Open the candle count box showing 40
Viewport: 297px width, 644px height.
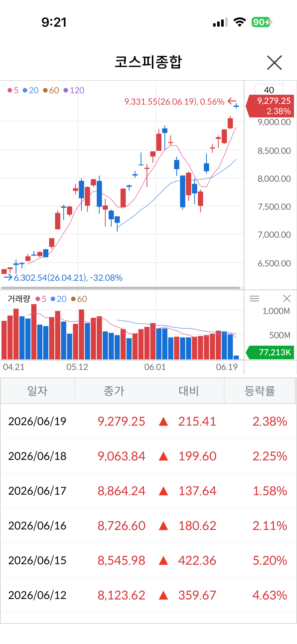tap(269, 90)
